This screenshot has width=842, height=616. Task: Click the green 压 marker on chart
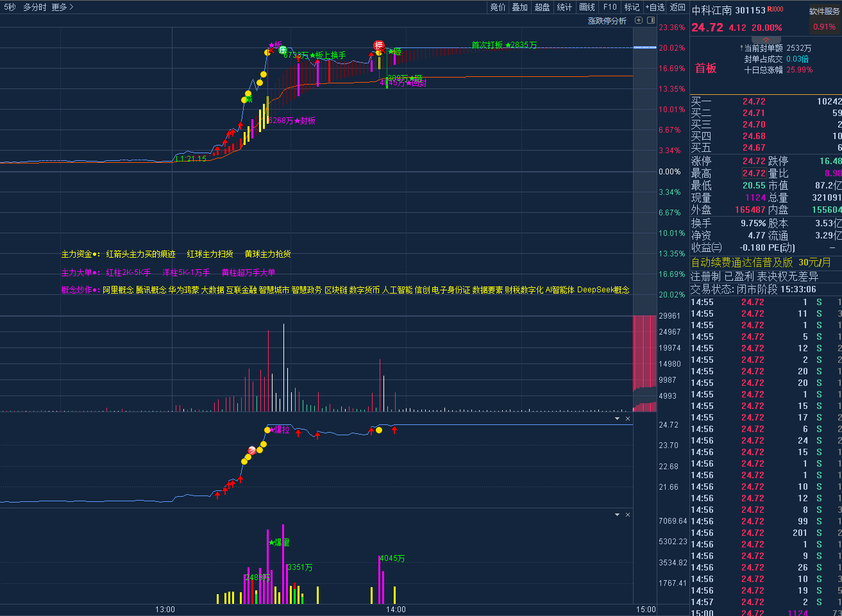282,50
